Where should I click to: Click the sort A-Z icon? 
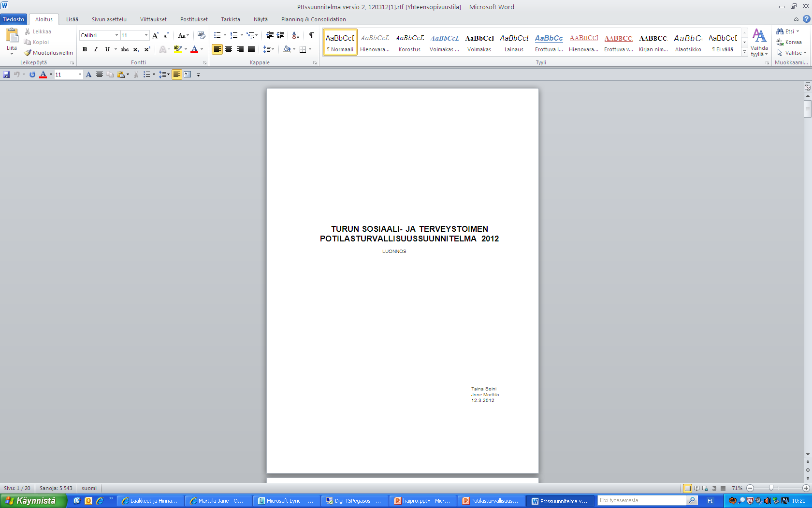[296, 35]
